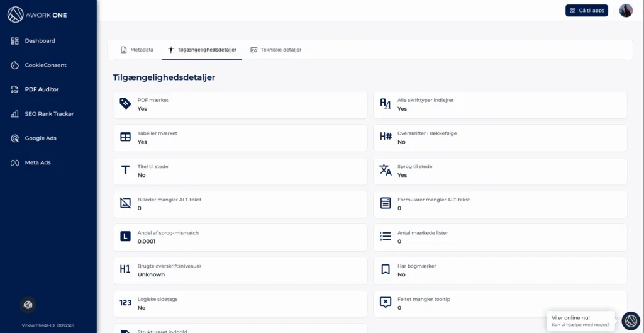
Task: Switch to Tekniske detaljer tab
Action: (276, 50)
